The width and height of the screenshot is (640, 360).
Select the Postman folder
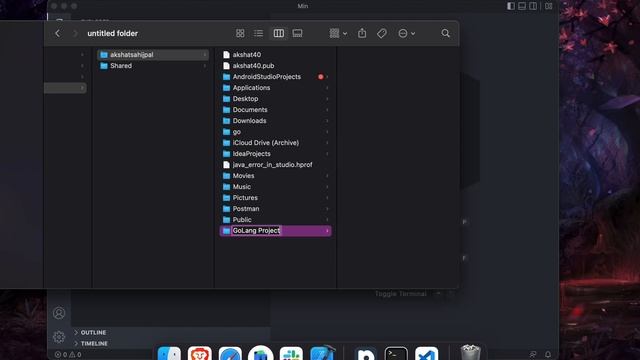click(276, 209)
